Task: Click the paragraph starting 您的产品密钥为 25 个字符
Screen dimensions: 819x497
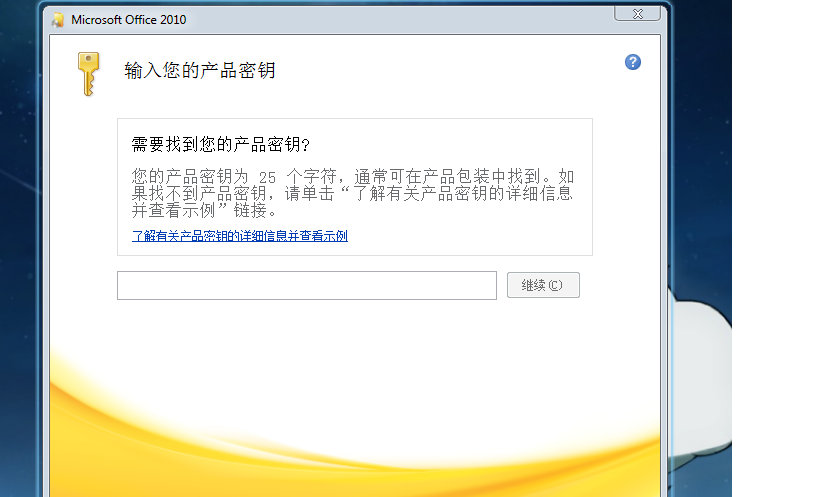Action: [353, 193]
